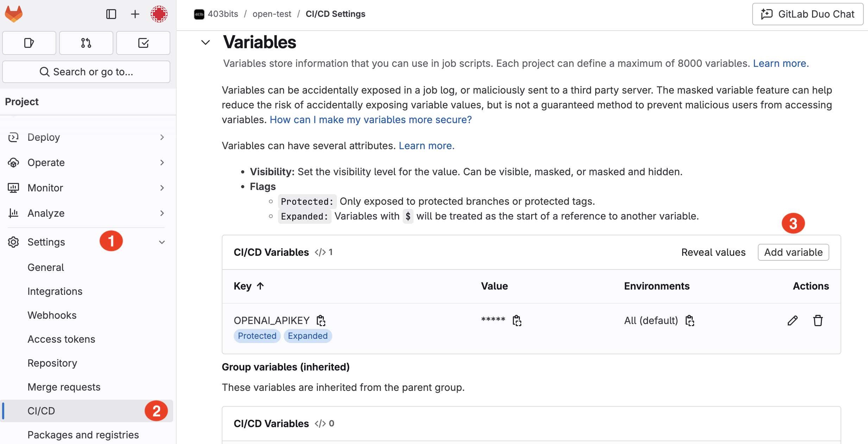Click the Monitor sidebar icon
The image size is (868, 444).
(x=13, y=188)
